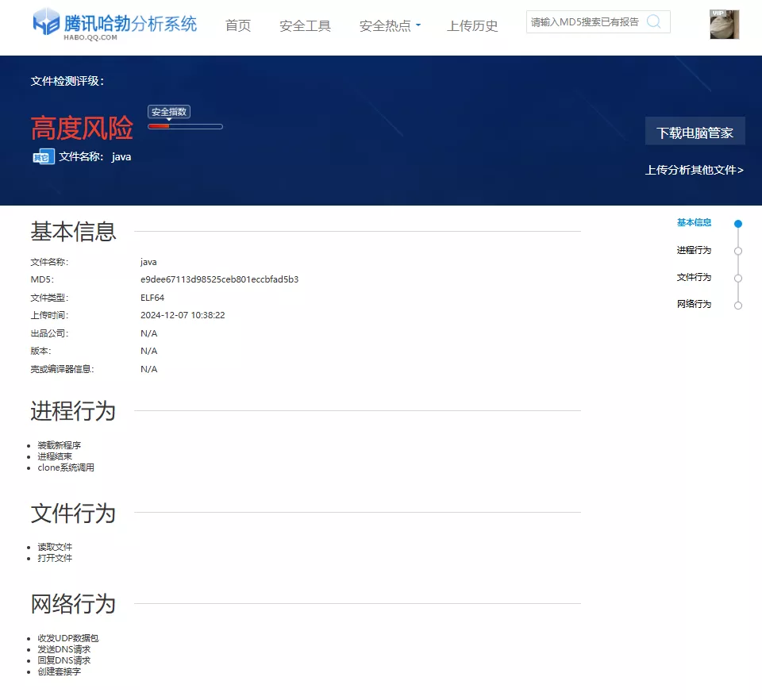
Task: Open 上传历史 in the top menu
Action: [472, 25]
